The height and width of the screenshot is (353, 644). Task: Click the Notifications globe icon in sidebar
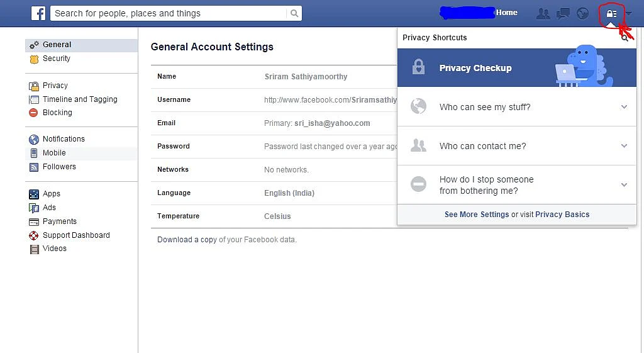coord(34,139)
